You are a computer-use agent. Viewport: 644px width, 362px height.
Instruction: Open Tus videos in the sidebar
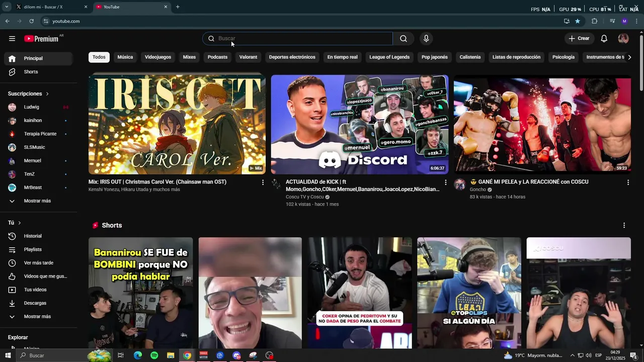[39, 290]
